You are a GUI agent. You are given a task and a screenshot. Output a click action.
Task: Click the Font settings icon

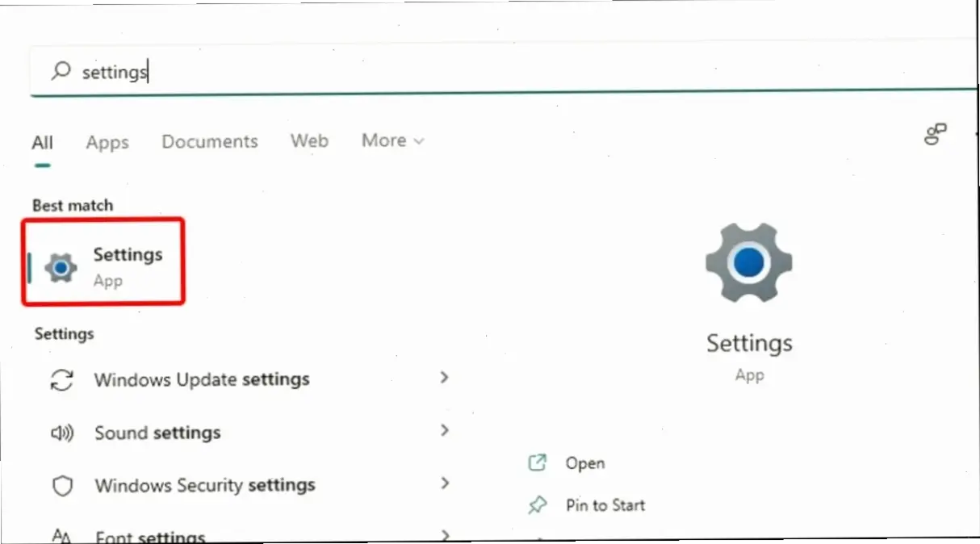tap(62, 534)
